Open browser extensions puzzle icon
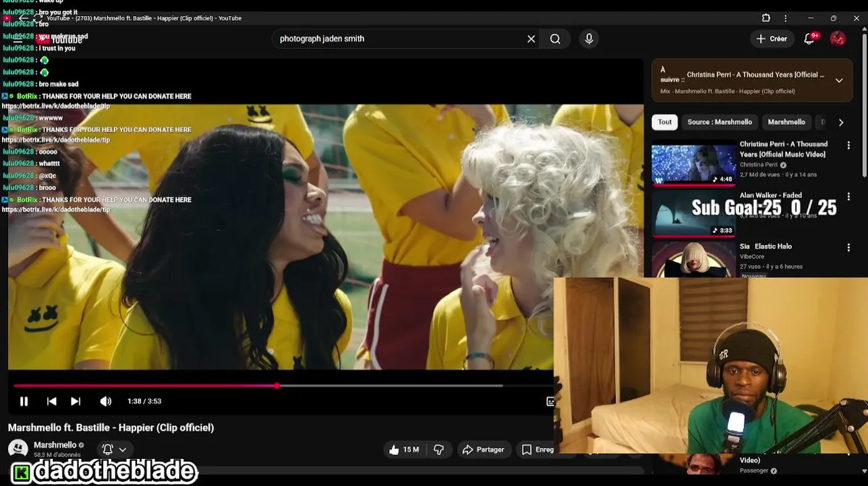Screen dimensions: 868x486 (x=766, y=18)
